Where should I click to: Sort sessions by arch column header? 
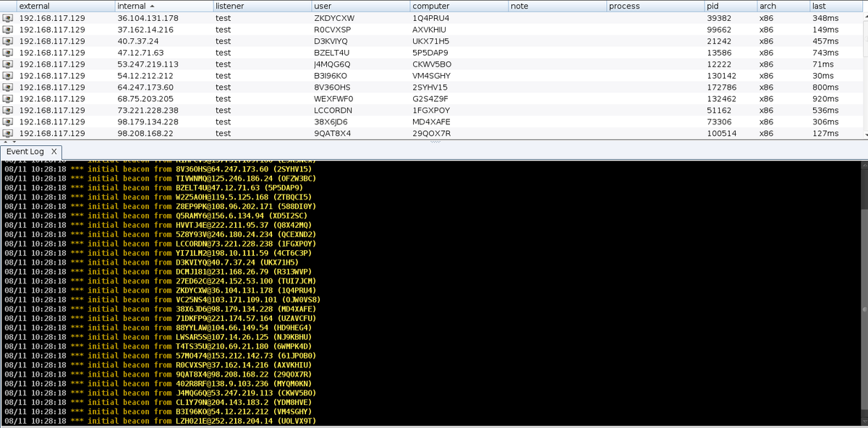[782, 6]
